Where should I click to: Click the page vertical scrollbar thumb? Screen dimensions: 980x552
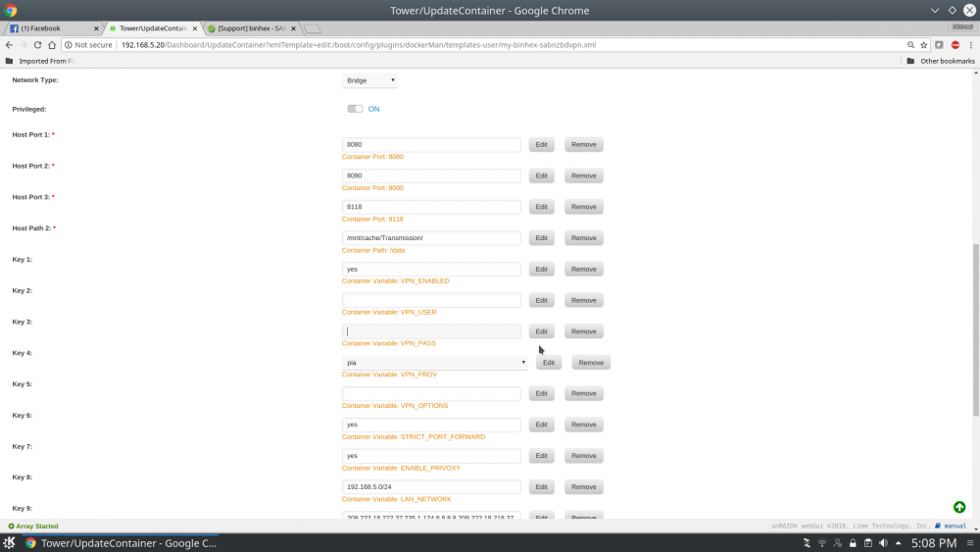pos(976,329)
